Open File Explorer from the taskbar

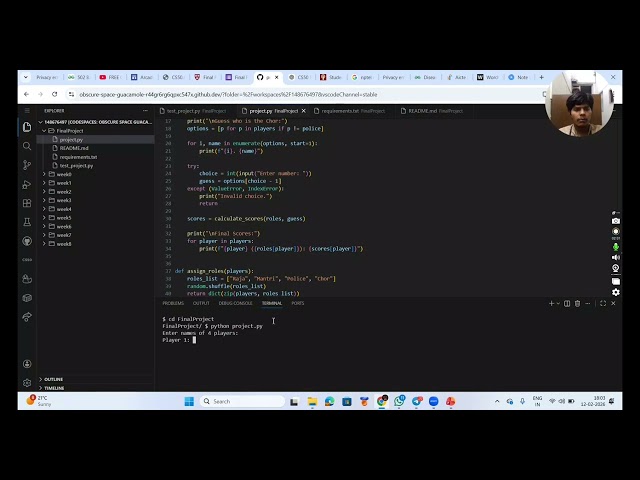point(312,401)
